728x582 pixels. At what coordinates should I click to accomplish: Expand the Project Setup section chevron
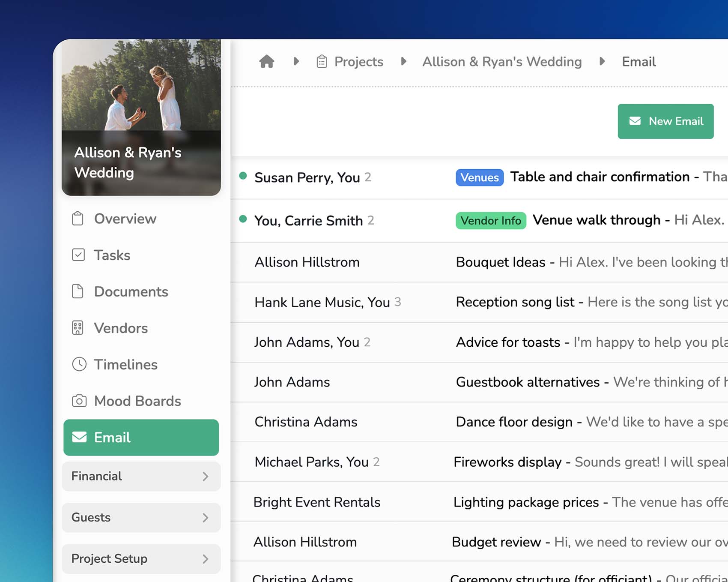pyautogui.click(x=206, y=559)
